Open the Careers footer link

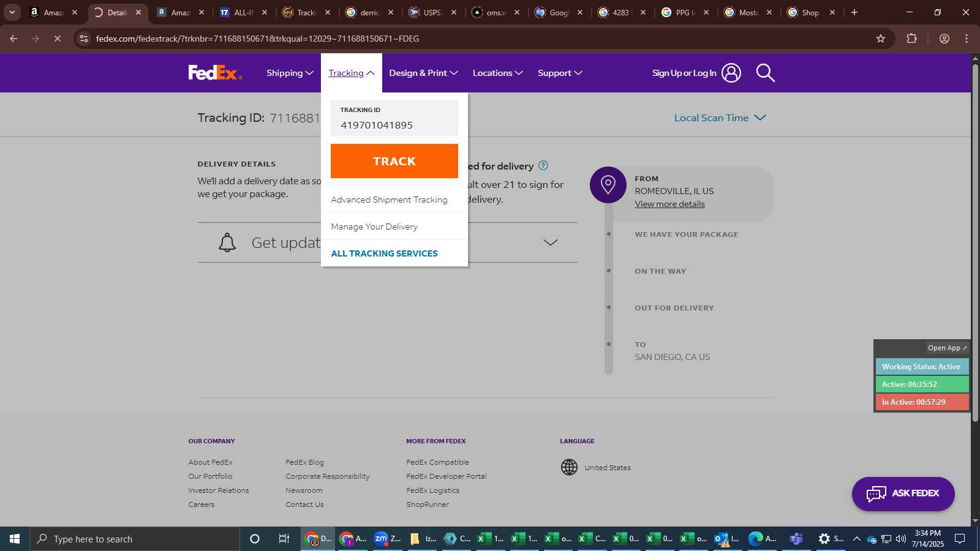pos(201,504)
